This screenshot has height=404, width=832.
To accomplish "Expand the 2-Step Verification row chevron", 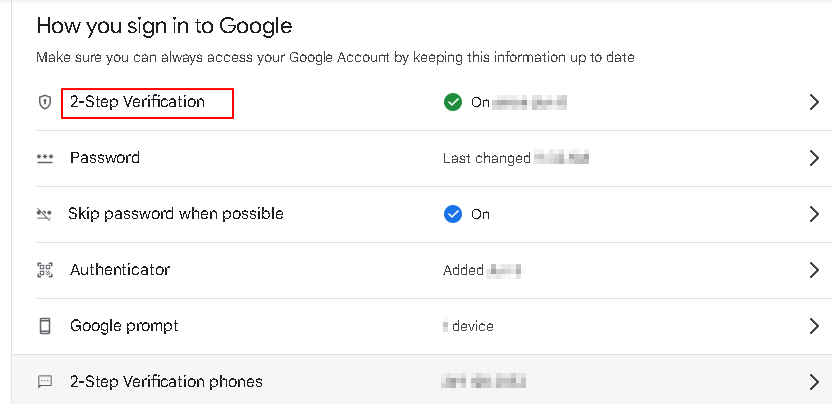I will (x=813, y=102).
